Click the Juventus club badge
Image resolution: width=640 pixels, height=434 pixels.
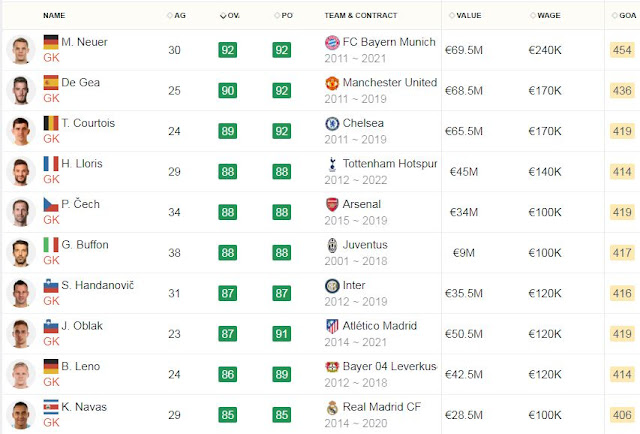pos(332,245)
